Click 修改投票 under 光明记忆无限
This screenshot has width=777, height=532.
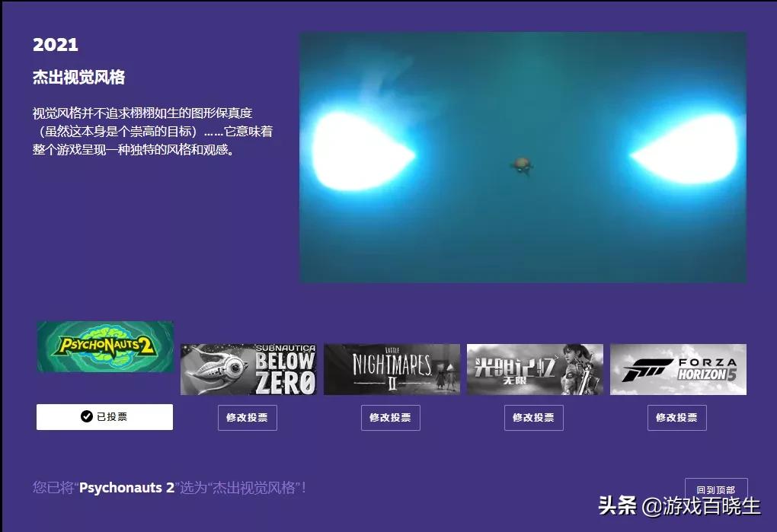coord(534,417)
